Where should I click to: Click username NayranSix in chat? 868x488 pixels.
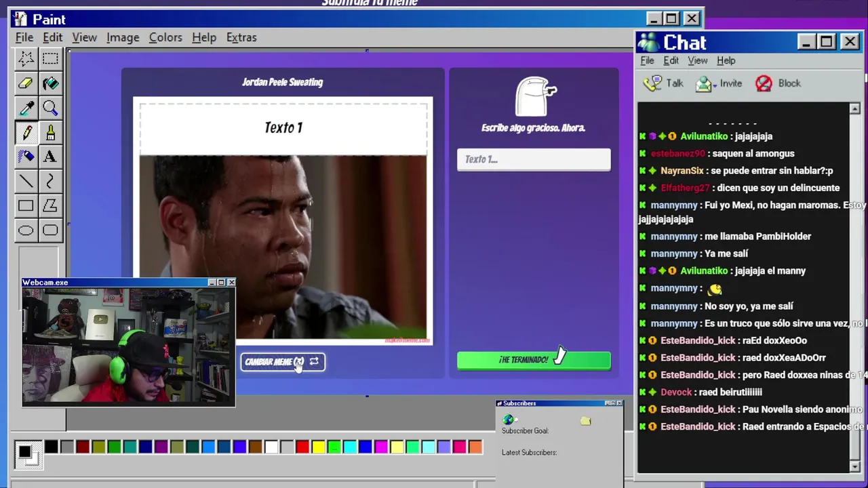click(x=682, y=171)
